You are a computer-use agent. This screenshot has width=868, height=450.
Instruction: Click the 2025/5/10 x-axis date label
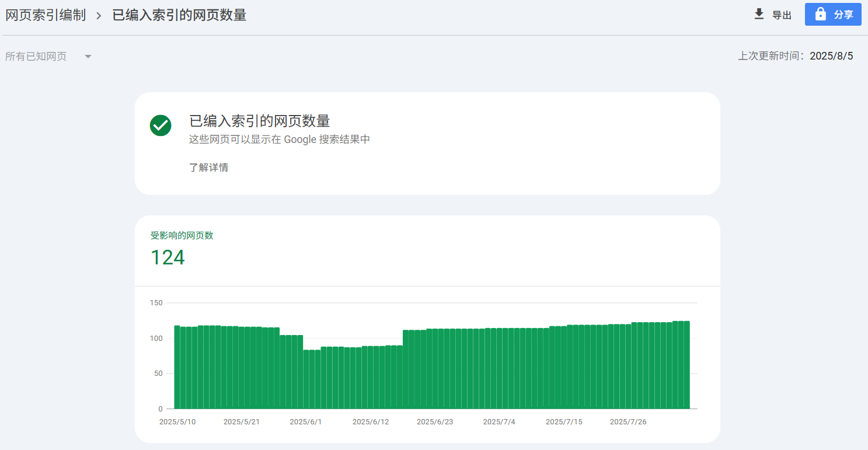(x=177, y=422)
